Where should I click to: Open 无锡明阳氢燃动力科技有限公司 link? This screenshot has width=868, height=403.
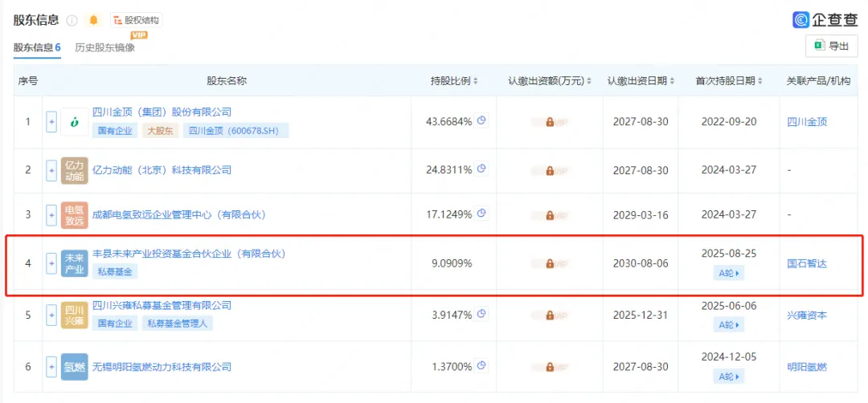[x=162, y=367]
